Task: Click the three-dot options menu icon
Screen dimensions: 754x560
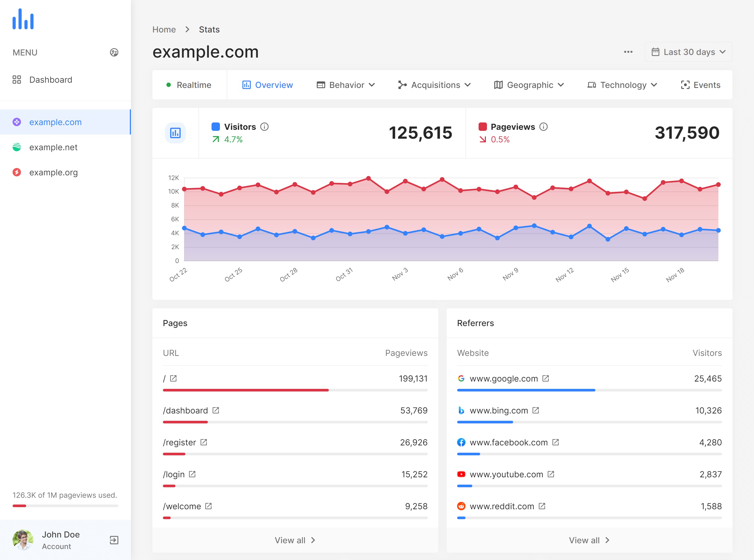Action: 628,52
